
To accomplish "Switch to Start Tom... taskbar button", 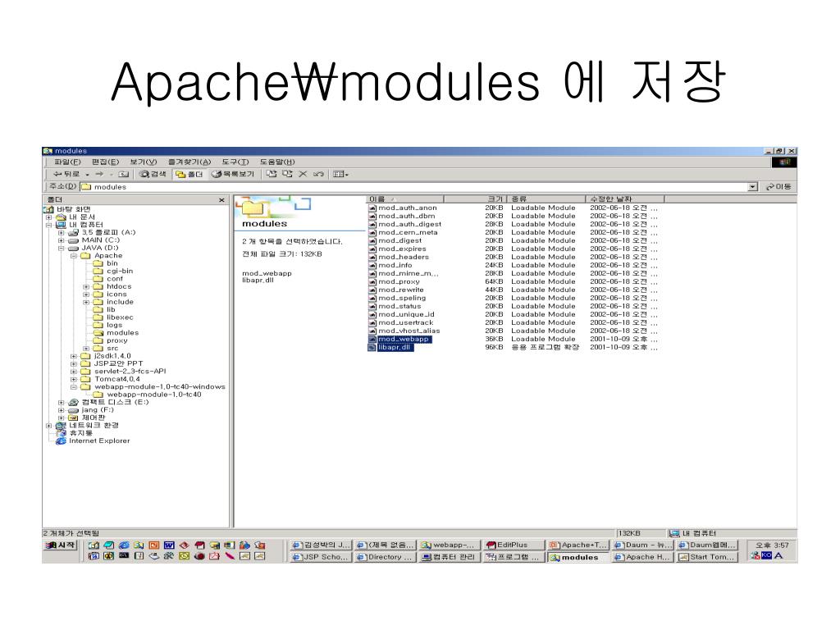I will coord(706,557).
